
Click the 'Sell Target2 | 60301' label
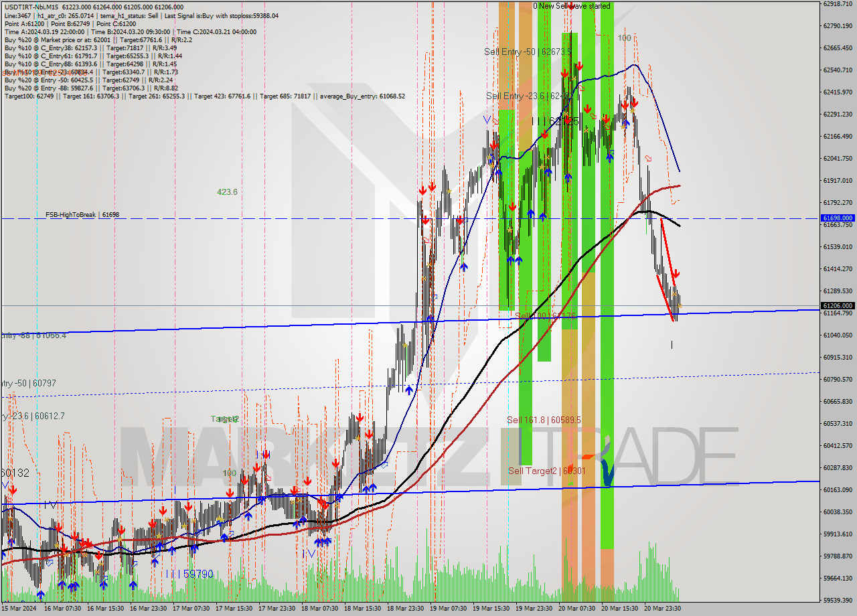click(547, 471)
